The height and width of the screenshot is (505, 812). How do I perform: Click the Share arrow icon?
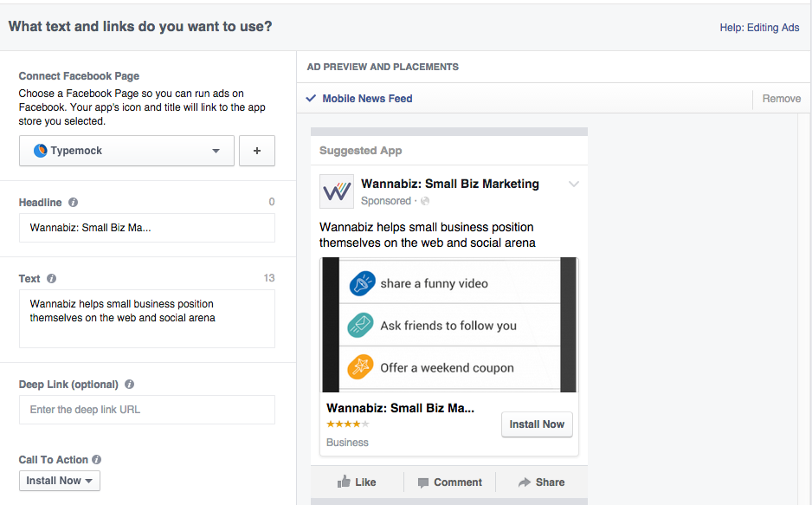[x=525, y=482]
